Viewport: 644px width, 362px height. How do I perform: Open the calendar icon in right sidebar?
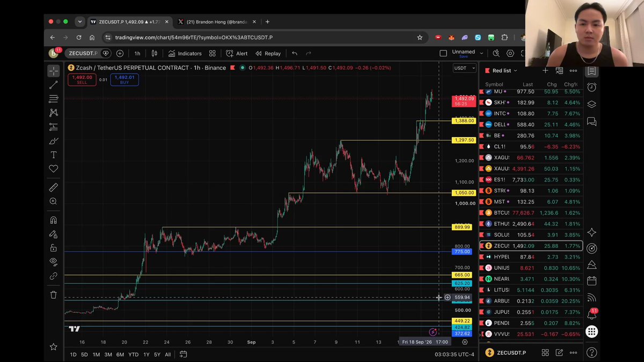click(591, 281)
